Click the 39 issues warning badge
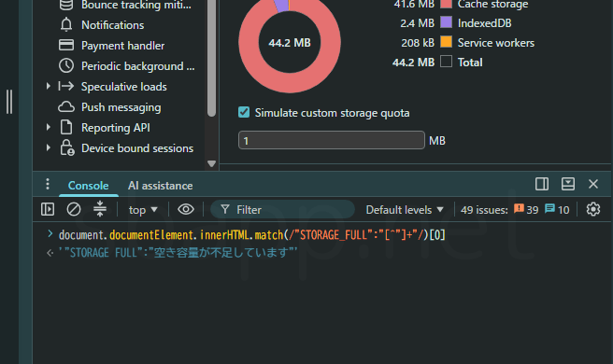Screen dimensions: 613x364 (526, 210)
